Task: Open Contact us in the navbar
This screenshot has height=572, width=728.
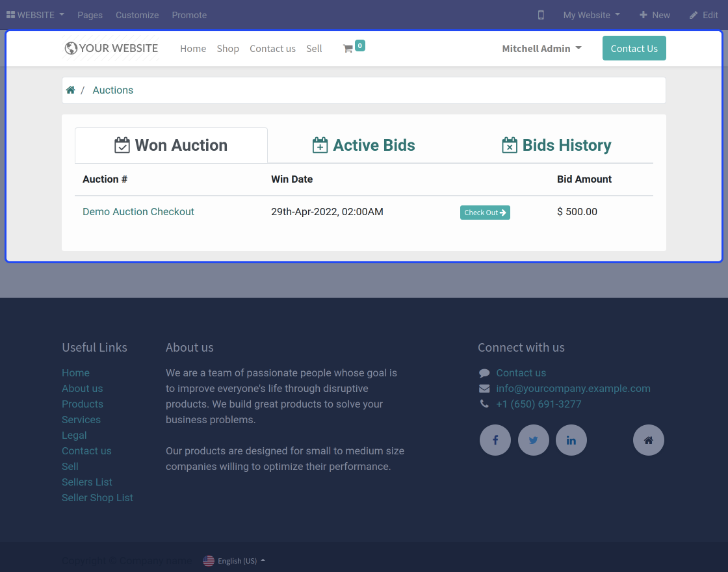Action: click(x=272, y=49)
